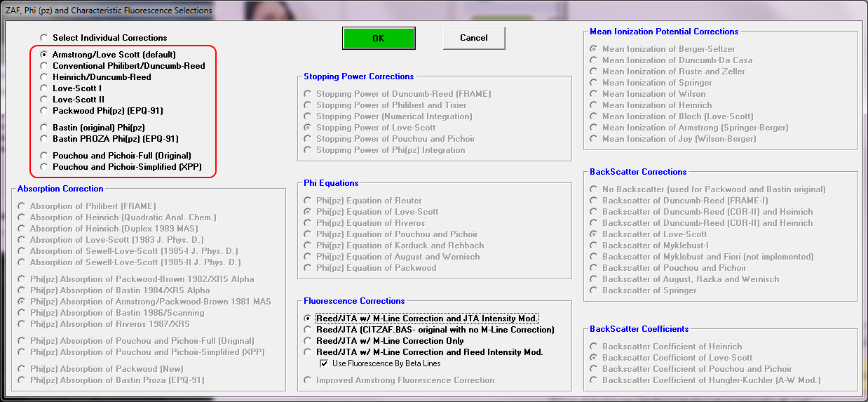Viewport: 868px width, 402px height.
Task: Click the Cancel button
Action: pos(474,38)
